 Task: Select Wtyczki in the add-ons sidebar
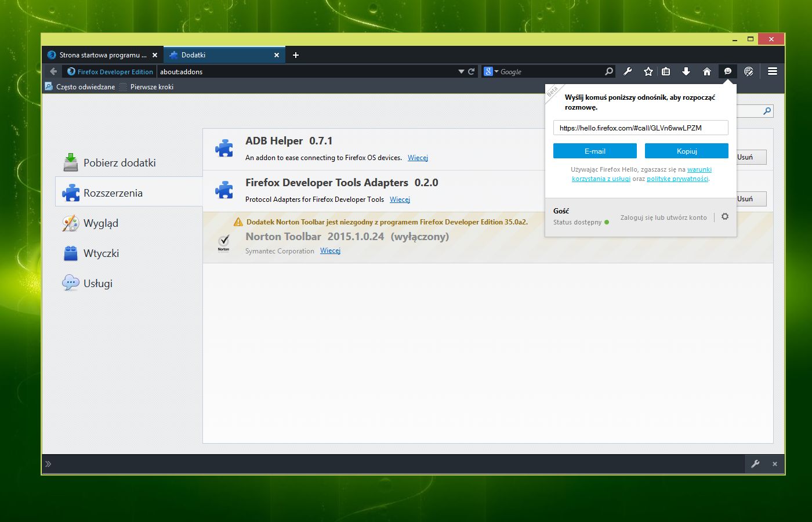[101, 253]
